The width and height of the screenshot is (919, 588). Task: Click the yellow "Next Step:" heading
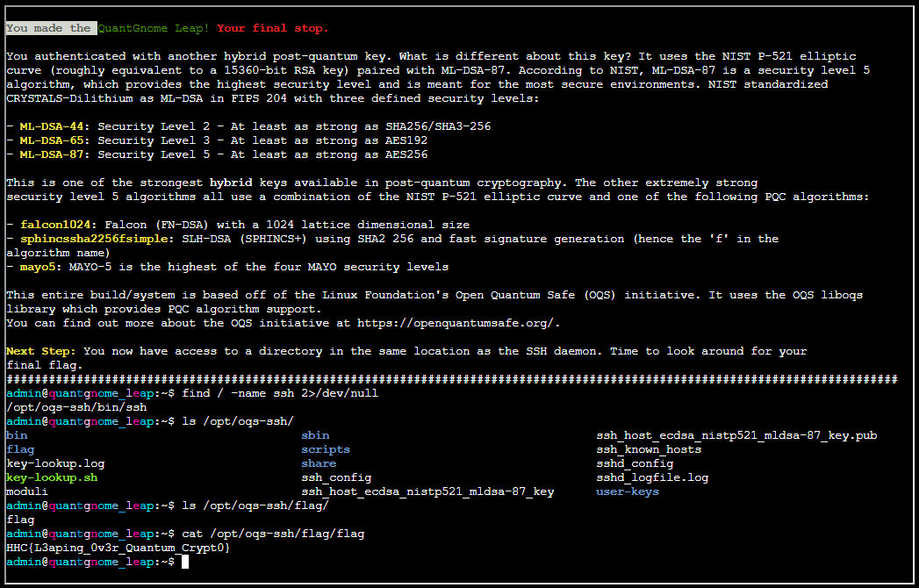click(41, 351)
